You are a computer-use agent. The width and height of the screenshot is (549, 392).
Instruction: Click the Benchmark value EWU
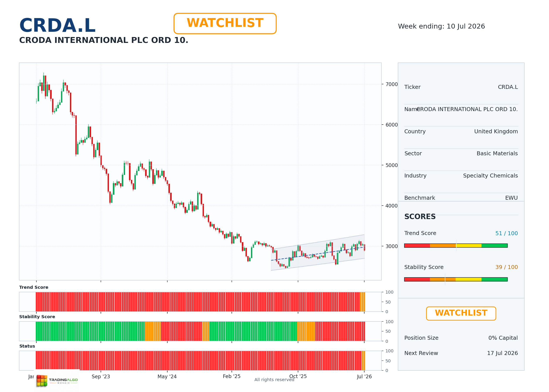click(x=511, y=198)
